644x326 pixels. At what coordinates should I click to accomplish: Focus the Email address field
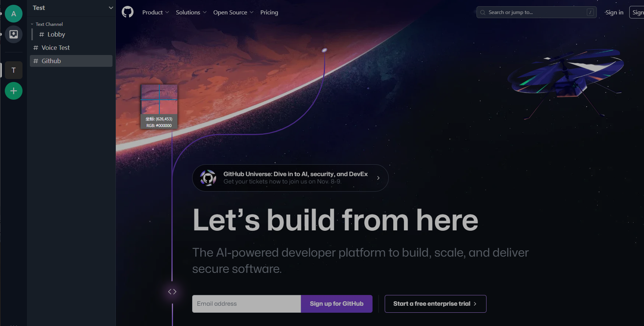[247, 304]
